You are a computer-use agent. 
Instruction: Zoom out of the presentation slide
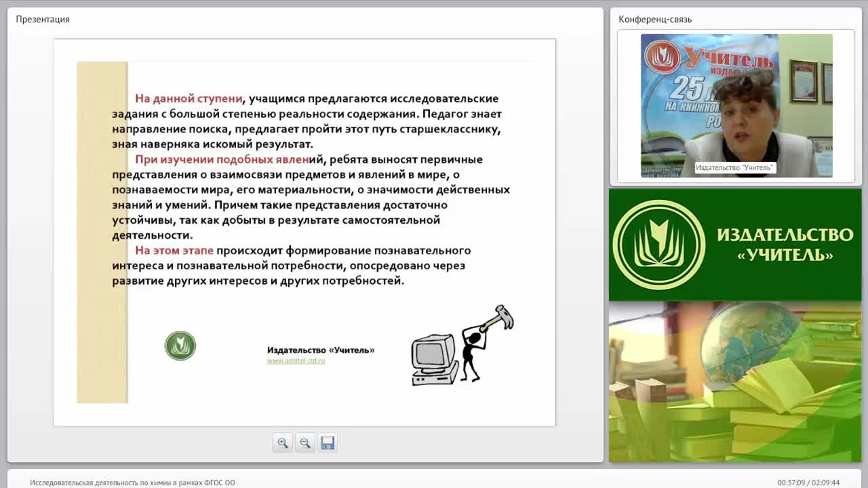pos(305,443)
